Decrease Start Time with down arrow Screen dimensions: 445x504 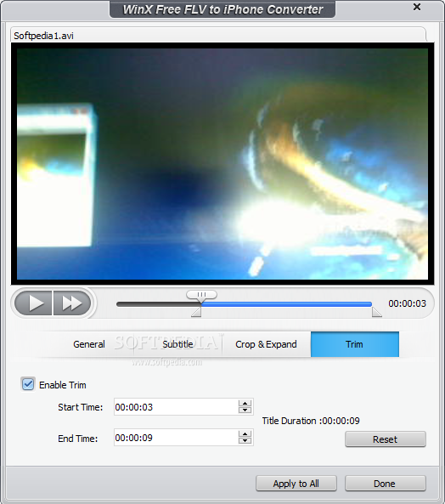(x=245, y=411)
